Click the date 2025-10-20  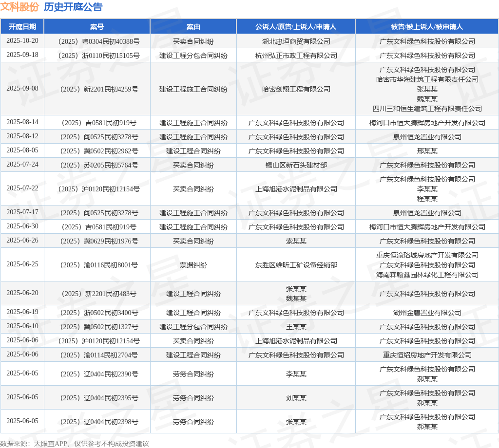click(x=22, y=41)
